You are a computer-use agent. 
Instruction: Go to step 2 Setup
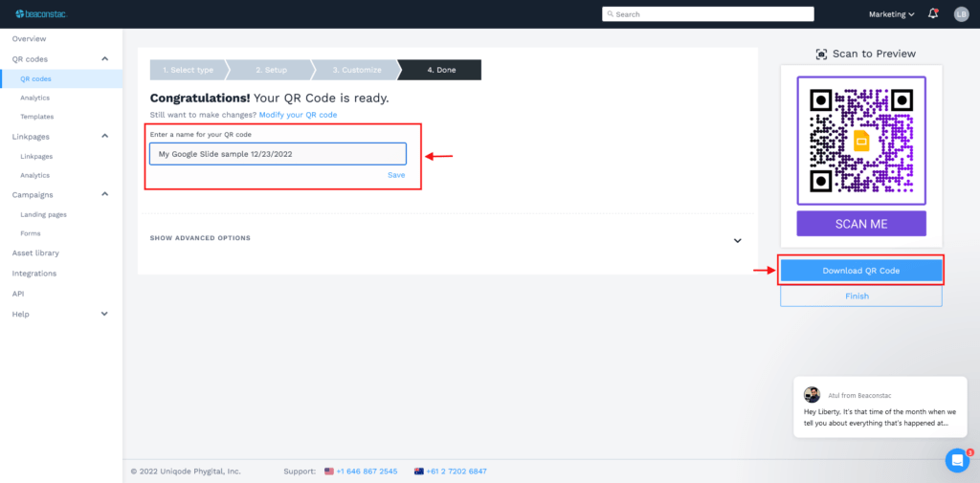[x=271, y=70]
